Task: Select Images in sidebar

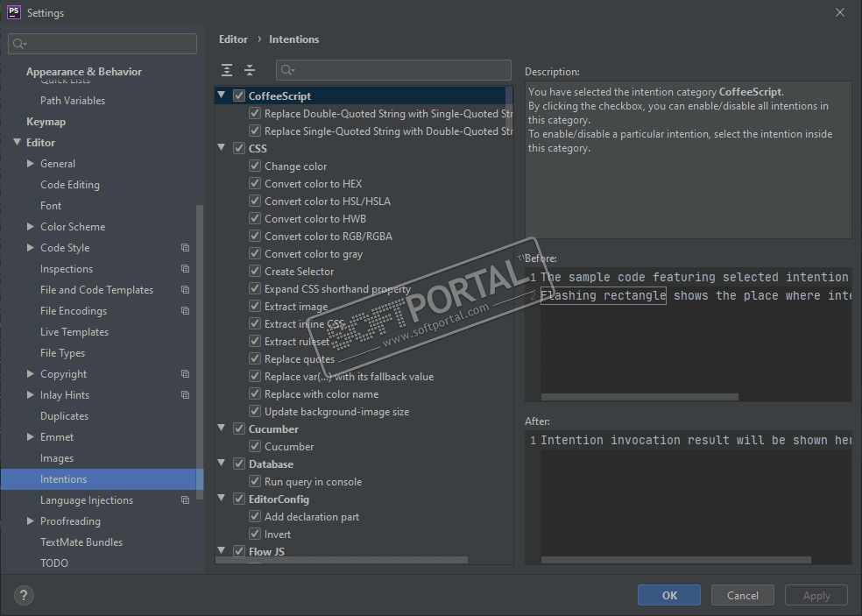Action: [57, 458]
